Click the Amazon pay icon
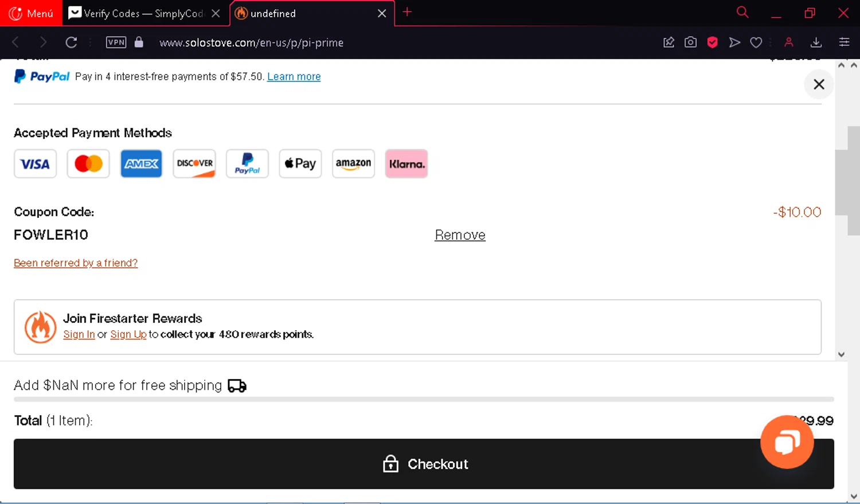 tap(353, 164)
